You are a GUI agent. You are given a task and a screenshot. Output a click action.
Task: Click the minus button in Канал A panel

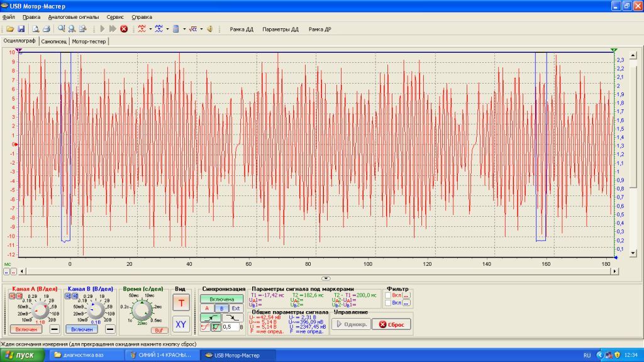click(54, 329)
